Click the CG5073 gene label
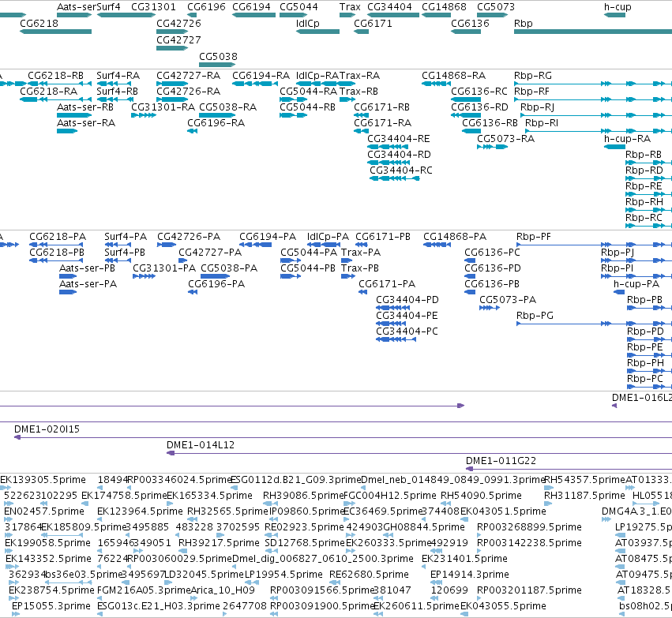Image resolution: width=672 pixels, height=618 pixels. [495, 7]
